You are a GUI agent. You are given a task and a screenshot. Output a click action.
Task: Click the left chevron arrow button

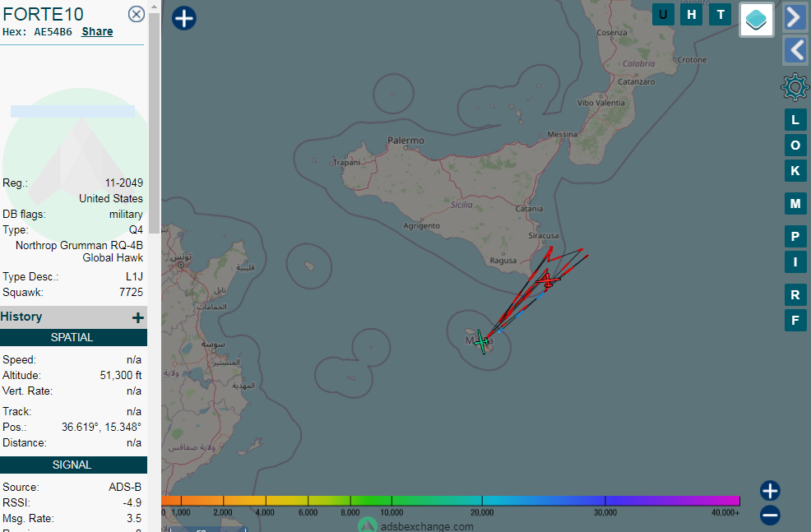pyautogui.click(x=795, y=50)
